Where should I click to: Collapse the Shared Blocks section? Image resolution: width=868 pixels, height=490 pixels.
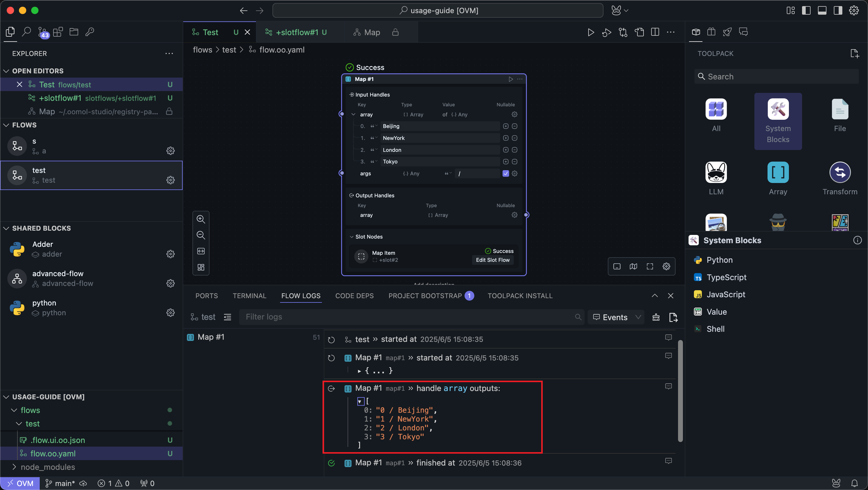point(6,228)
